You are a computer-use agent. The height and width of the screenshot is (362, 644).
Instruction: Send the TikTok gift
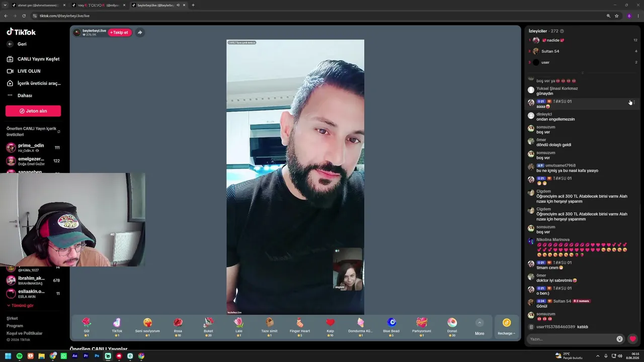(x=117, y=326)
